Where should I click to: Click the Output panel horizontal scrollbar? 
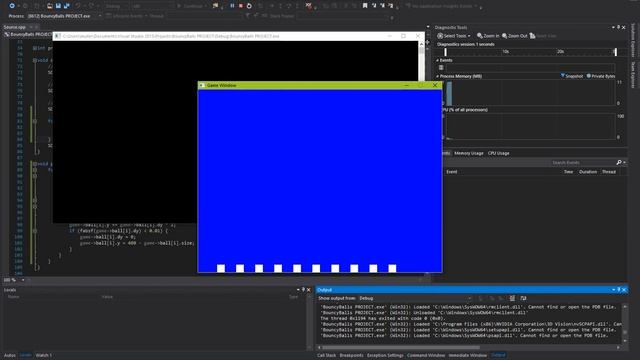point(400,348)
